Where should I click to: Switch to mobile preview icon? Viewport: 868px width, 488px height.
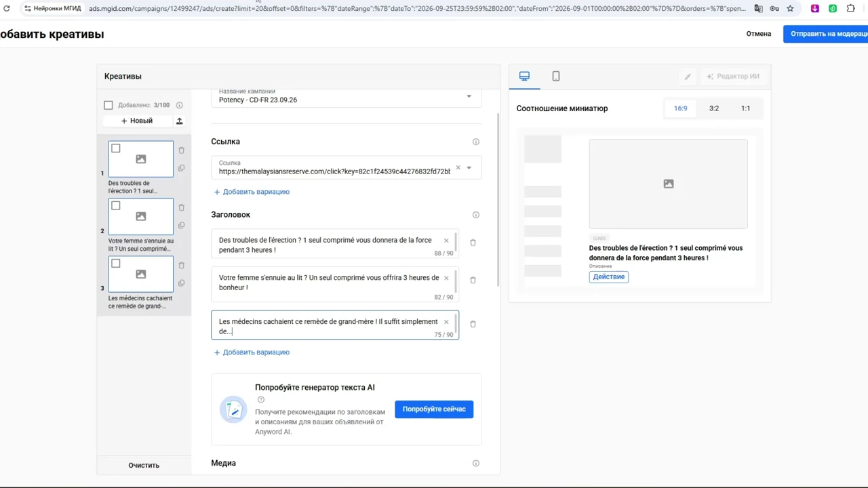coord(556,76)
